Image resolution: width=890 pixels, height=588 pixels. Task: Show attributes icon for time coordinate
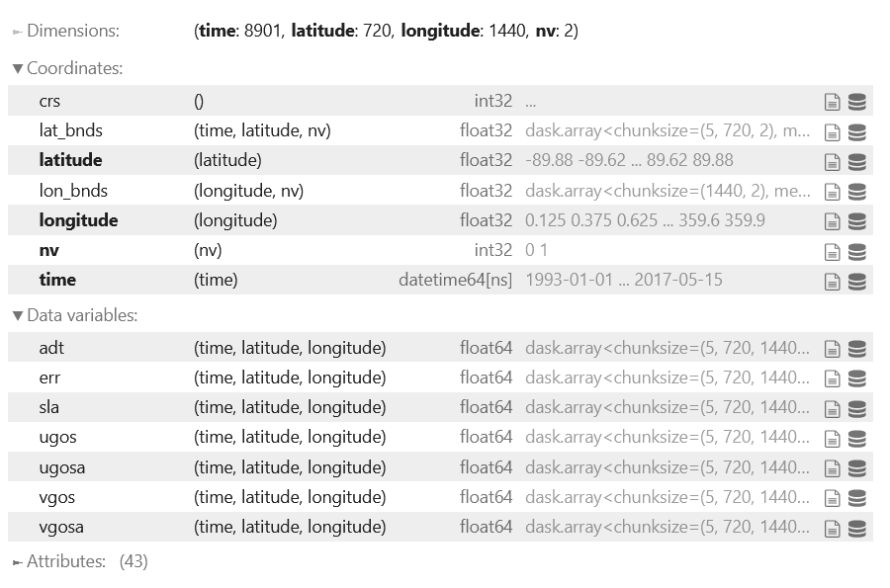[x=833, y=281]
